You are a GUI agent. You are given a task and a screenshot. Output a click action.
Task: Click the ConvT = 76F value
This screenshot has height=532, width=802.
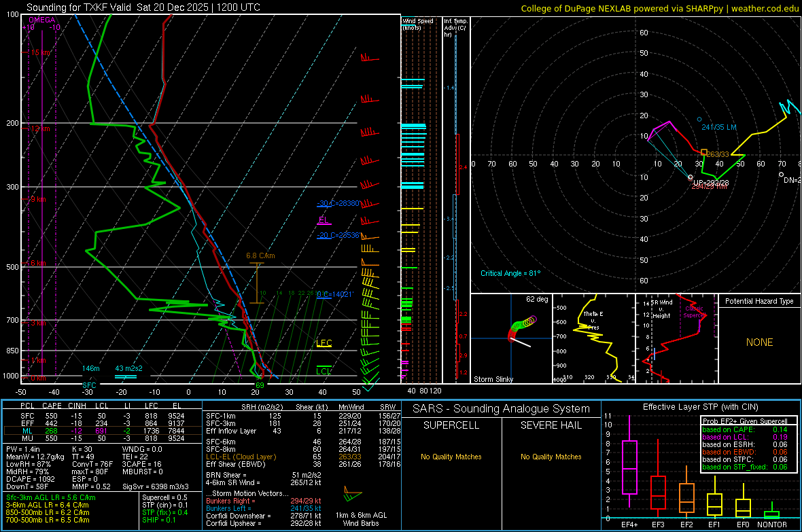92,464
